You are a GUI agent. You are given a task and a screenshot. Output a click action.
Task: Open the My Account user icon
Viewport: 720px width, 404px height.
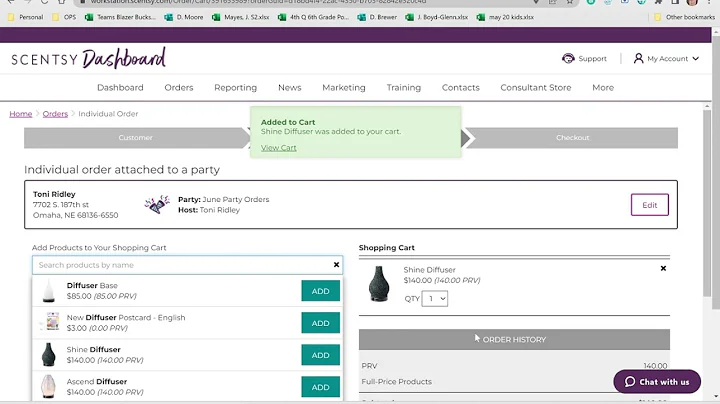(x=638, y=58)
